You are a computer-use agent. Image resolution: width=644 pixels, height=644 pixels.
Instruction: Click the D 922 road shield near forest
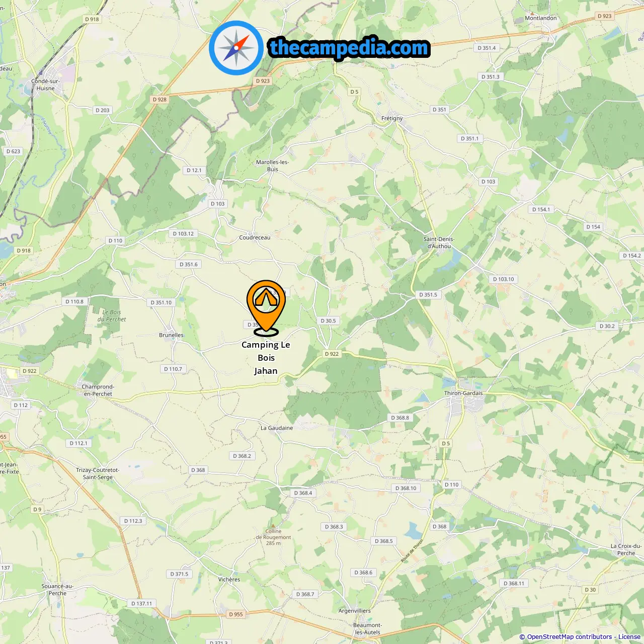[x=332, y=354]
